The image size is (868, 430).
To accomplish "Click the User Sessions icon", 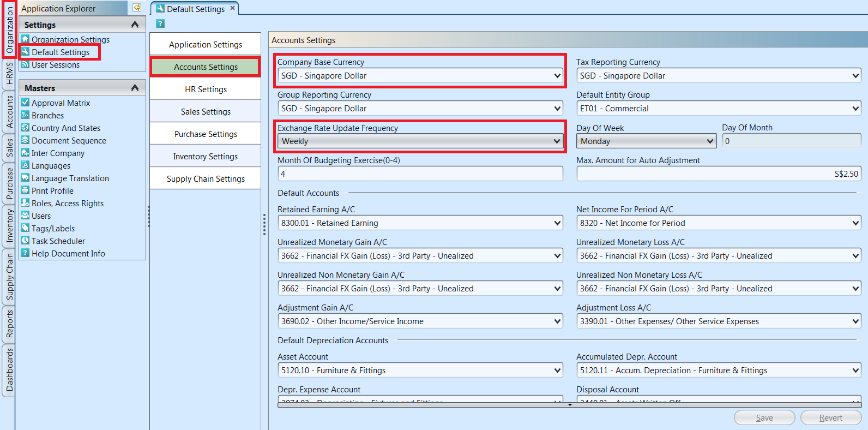I will (x=25, y=64).
